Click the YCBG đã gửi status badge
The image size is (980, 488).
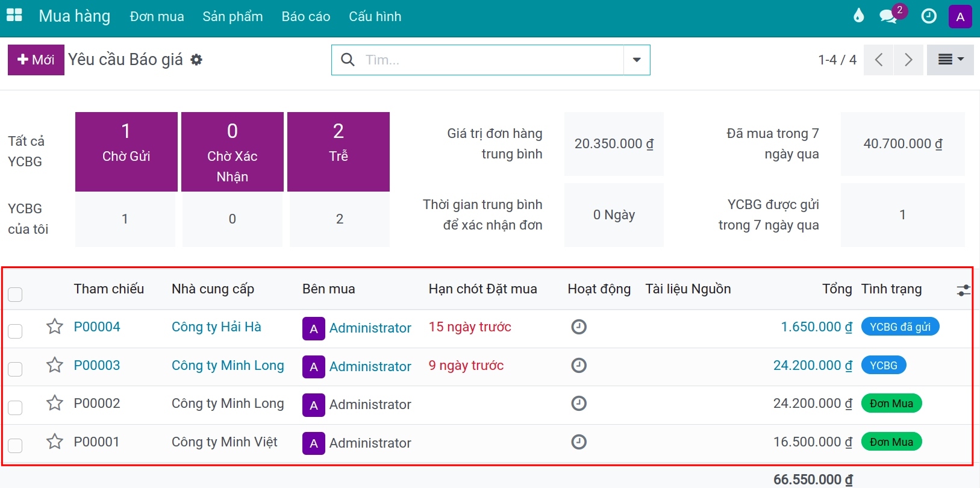pos(900,327)
